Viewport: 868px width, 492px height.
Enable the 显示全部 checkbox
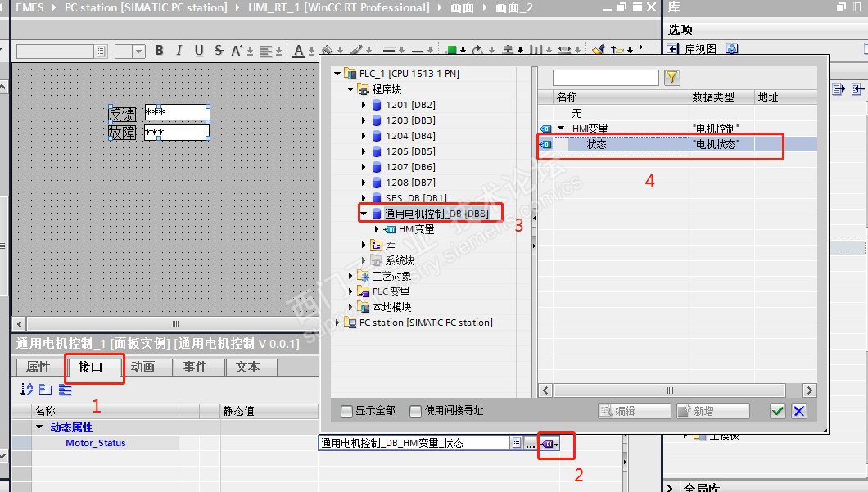346,411
